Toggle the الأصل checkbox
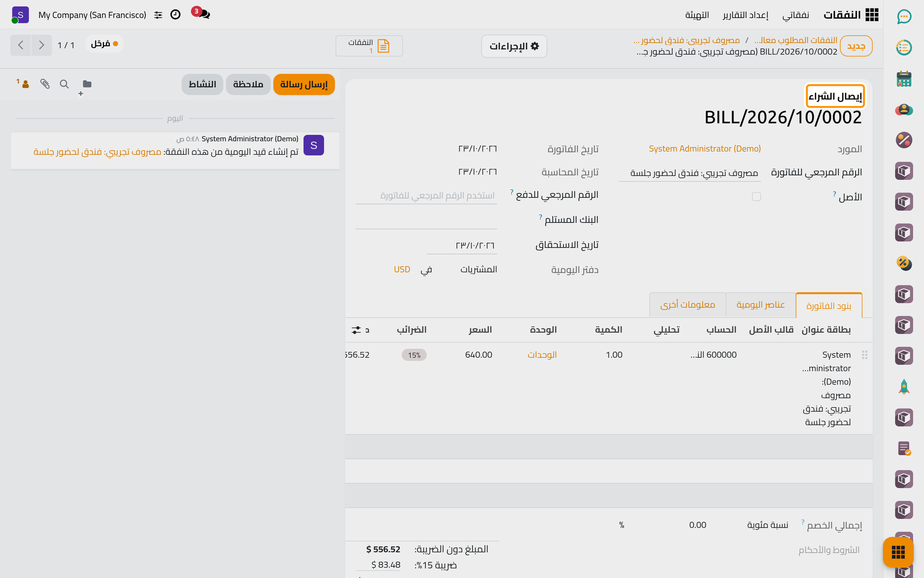The height and width of the screenshot is (578, 924). point(757,197)
